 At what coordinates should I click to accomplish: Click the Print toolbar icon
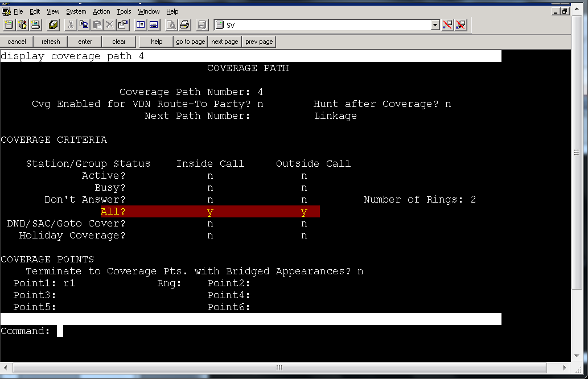click(x=184, y=25)
